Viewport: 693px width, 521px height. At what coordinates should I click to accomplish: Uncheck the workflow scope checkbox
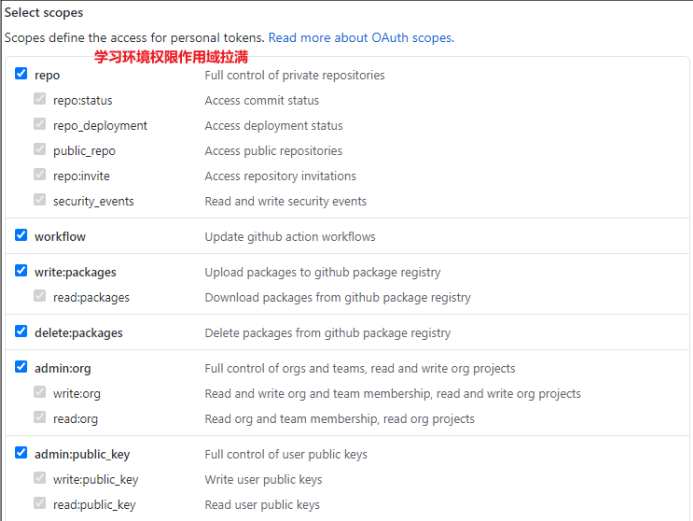(21, 236)
